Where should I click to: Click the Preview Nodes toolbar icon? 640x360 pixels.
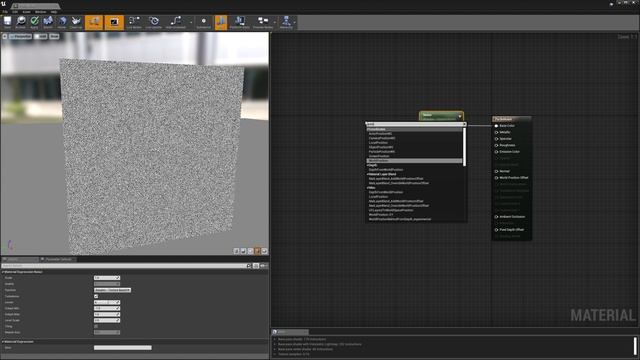click(x=263, y=22)
